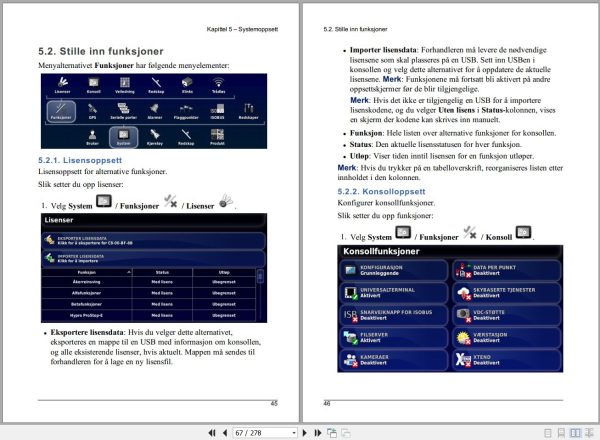Click the Skybaserte tjenester button
Image resolution: width=600 pixels, height=440 pixels.
pyautogui.click(x=507, y=293)
